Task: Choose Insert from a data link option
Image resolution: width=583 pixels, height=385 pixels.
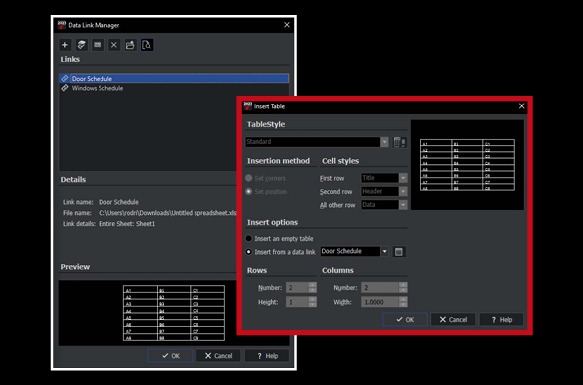Action: tap(249, 252)
